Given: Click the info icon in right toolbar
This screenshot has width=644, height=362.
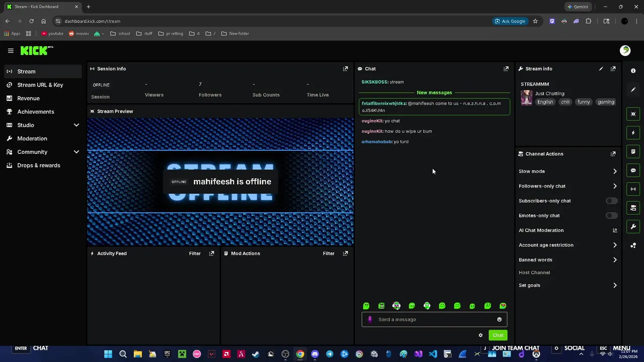Looking at the screenshot, I should (x=633, y=71).
